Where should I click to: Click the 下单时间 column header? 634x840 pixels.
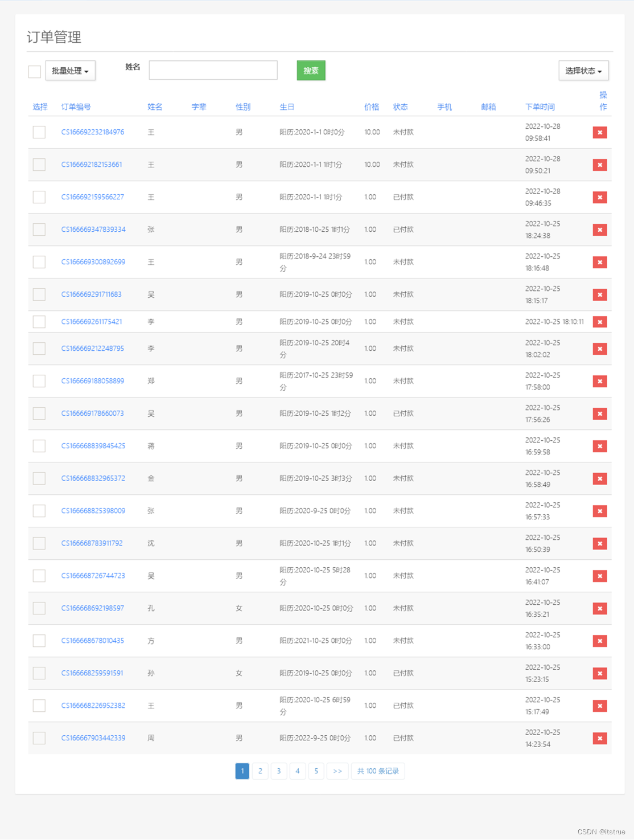point(540,107)
